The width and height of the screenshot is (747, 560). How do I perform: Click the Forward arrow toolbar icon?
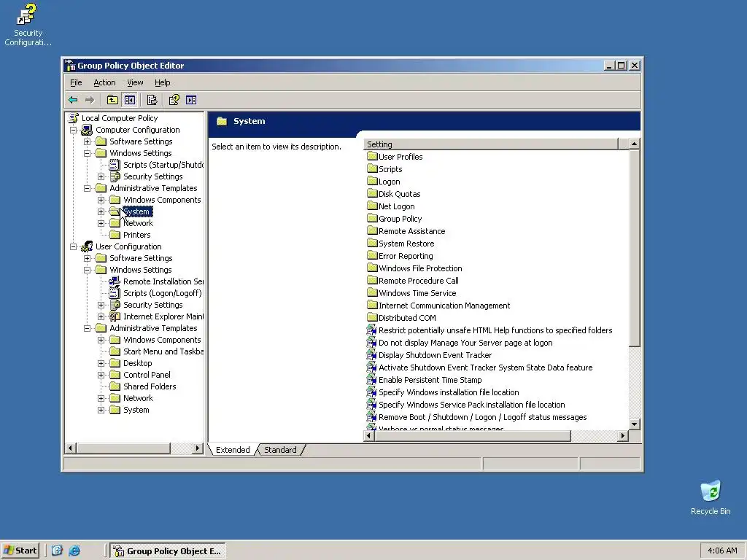coord(90,100)
